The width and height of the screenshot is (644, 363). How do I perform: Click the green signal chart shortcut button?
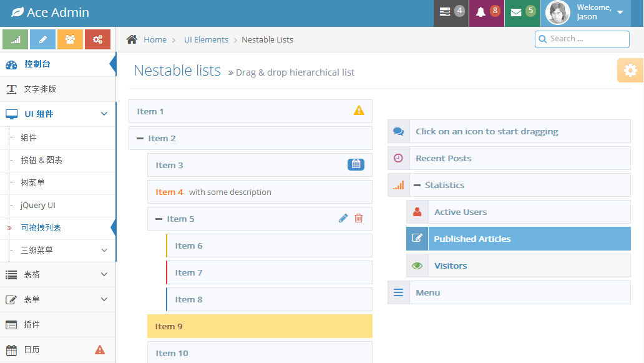pos(16,39)
